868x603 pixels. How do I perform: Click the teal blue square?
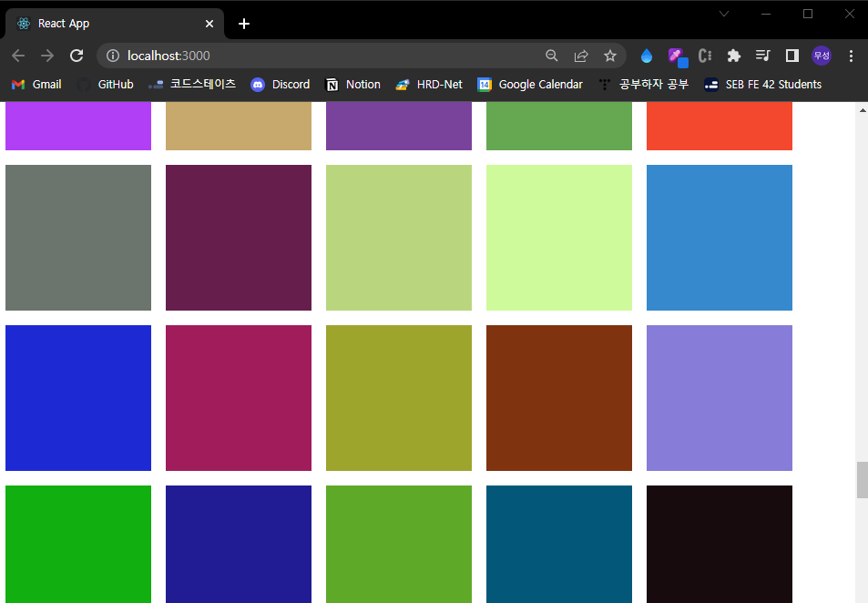coord(559,545)
